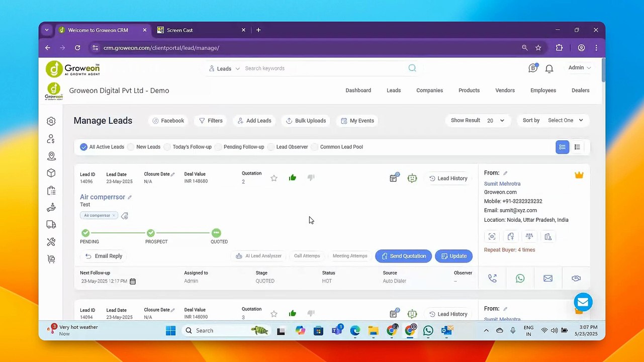This screenshot has width=644, height=362.
Task: Select Lead Observer filter
Action: coord(288,147)
